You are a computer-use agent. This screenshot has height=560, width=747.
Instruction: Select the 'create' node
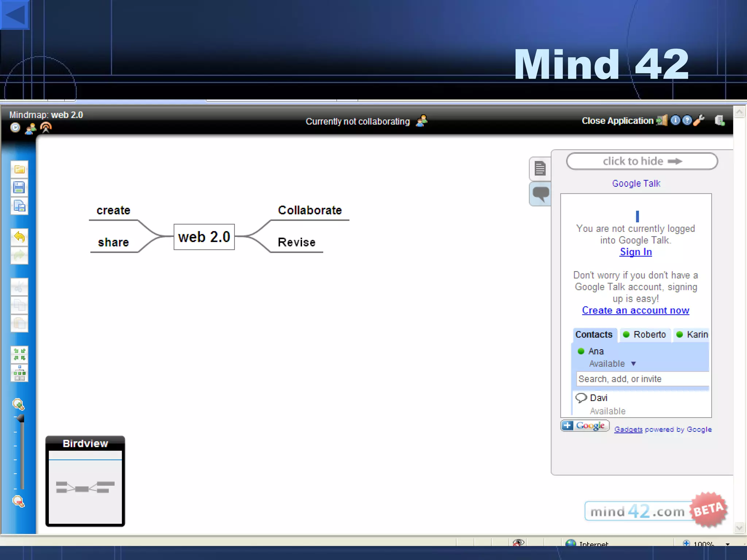113,210
